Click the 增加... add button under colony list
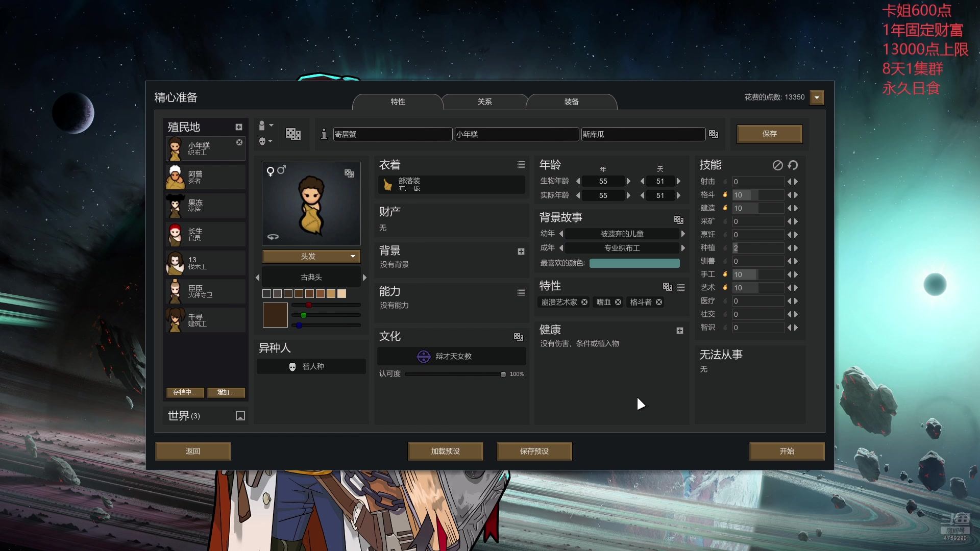Image resolution: width=980 pixels, height=551 pixels. (226, 392)
